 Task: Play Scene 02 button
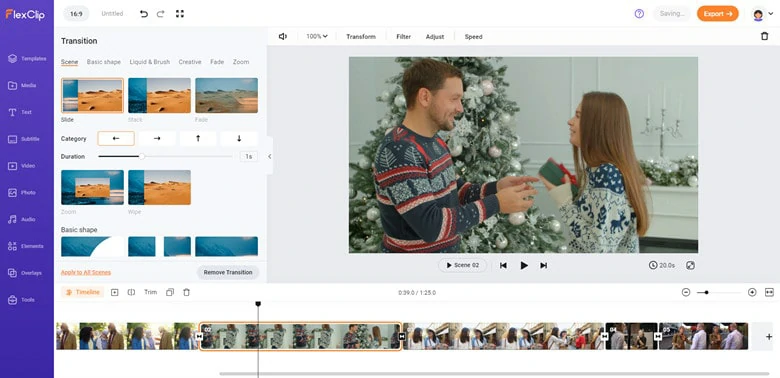pos(463,266)
